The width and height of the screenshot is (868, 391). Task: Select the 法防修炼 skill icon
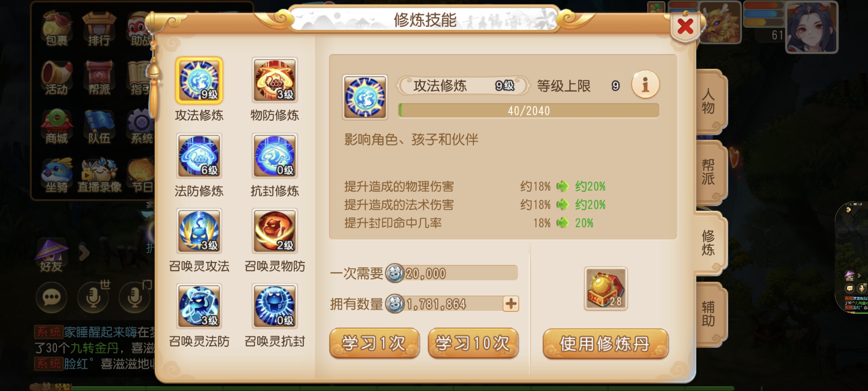coord(199,156)
